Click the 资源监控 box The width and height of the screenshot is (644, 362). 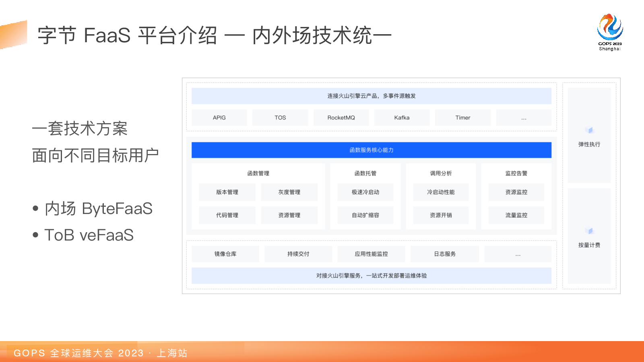point(516,192)
